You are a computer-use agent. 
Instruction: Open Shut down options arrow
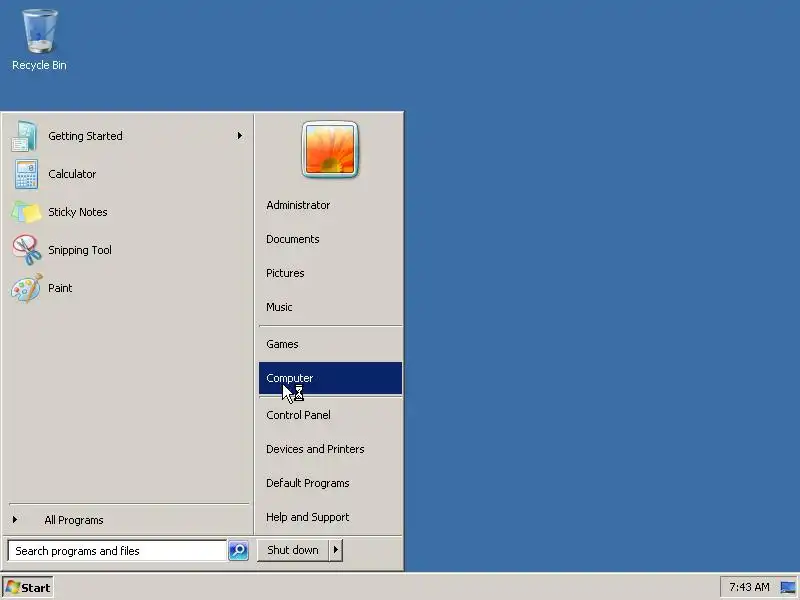(x=335, y=550)
